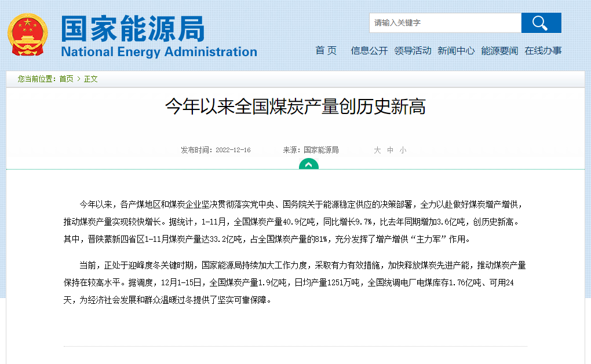Open the 领导活动 navigation item
591x364 pixels.
pyautogui.click(x=413, y=50)
